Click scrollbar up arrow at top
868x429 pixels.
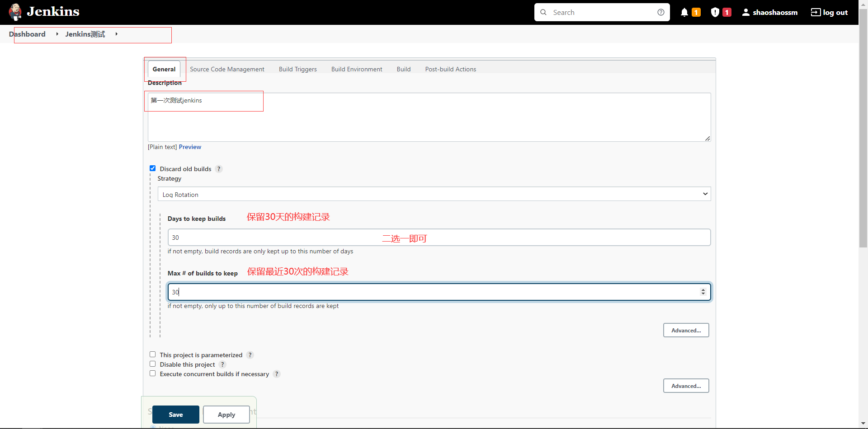pyautogui.click(x=863, y=4)
